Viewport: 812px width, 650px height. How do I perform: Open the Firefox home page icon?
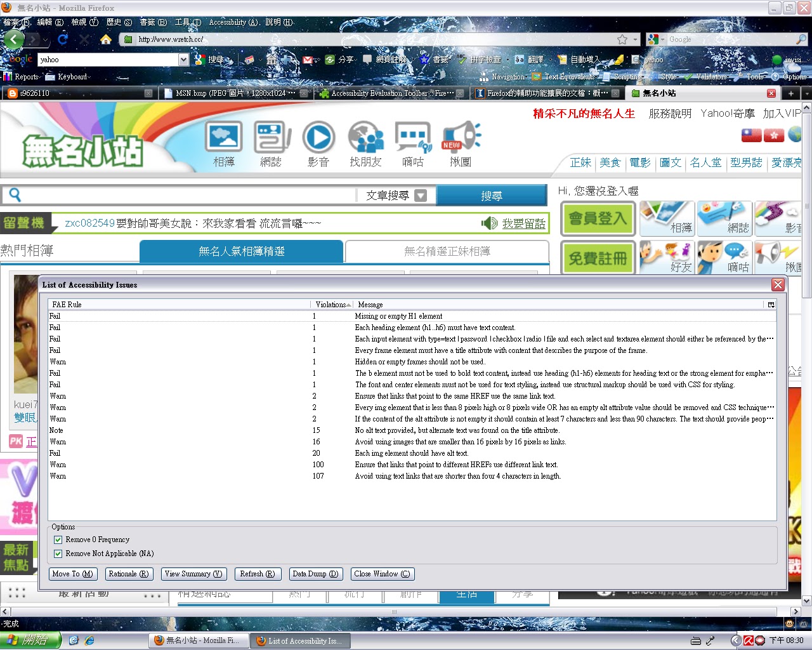tap(106, 39)
